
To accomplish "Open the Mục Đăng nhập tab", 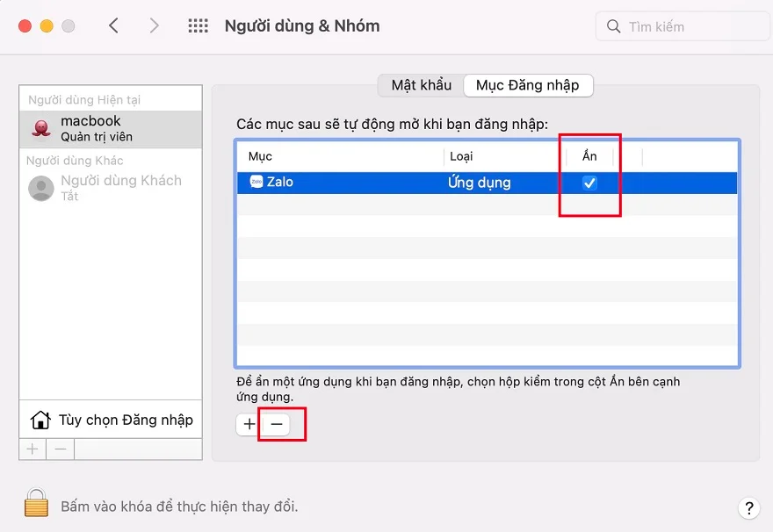I will [x=527, y=85].
